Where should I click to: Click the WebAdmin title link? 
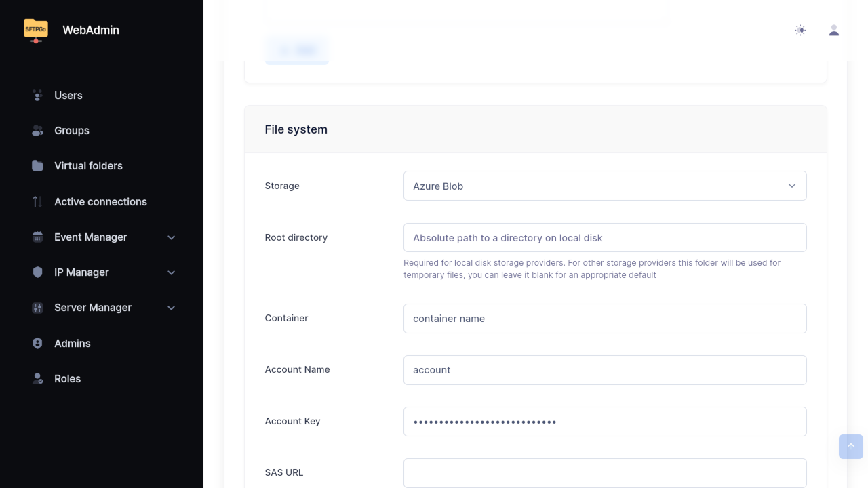[x=91, y=30]
